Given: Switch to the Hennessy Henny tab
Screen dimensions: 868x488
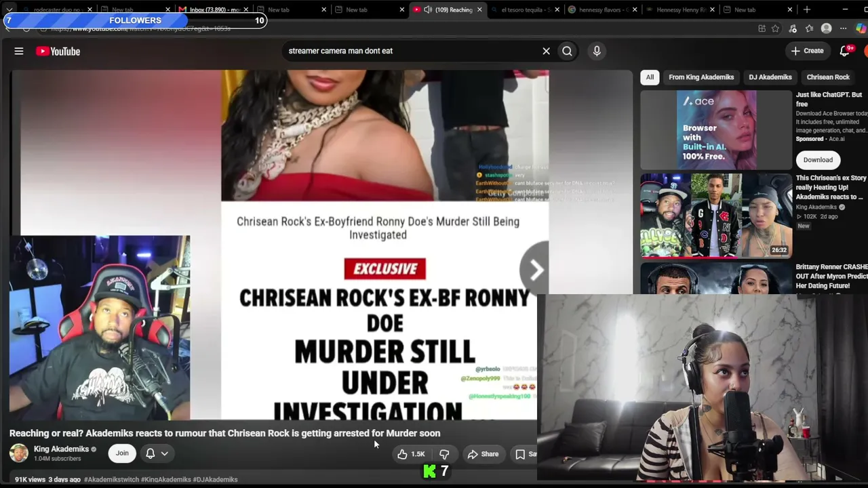Looking at the screenshot, I should (x=679, y=9).
